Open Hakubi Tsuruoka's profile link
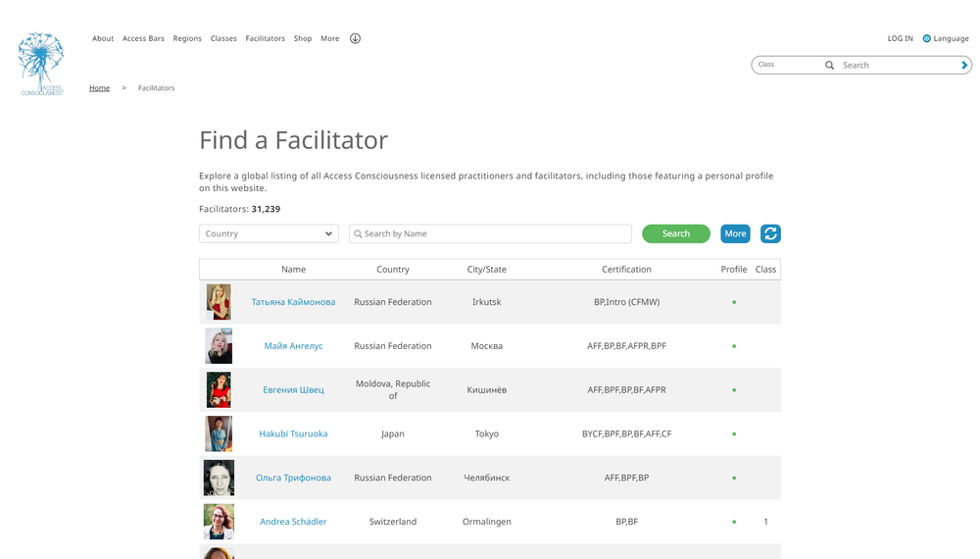The width and height of the screenshot is (980, 559). point(293,433)
